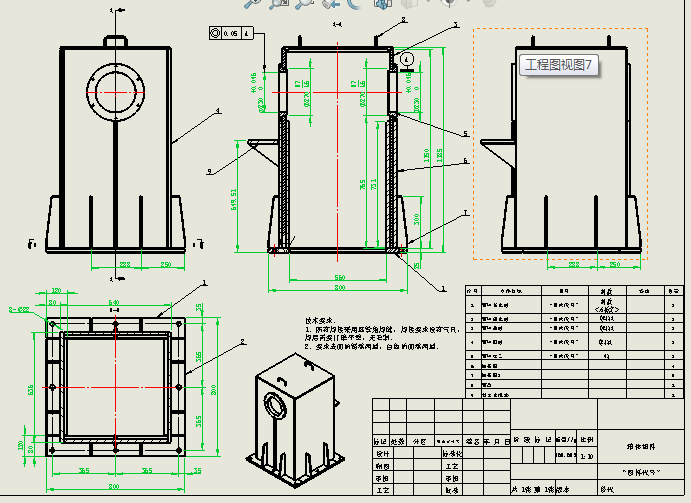
Task: Select the highlighted right-side drawing view
Action: [x=560, y=144]
